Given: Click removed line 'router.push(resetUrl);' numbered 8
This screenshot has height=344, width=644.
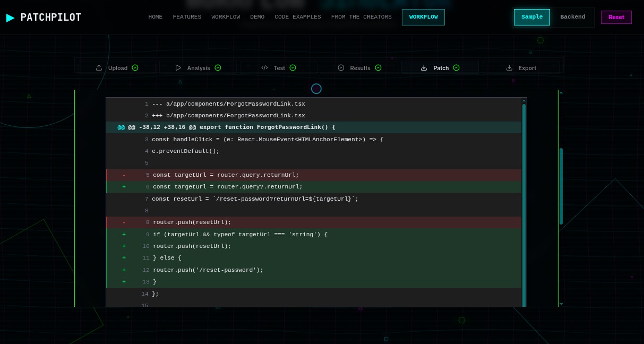Looking at the screenshot, I should click(314, 222).
